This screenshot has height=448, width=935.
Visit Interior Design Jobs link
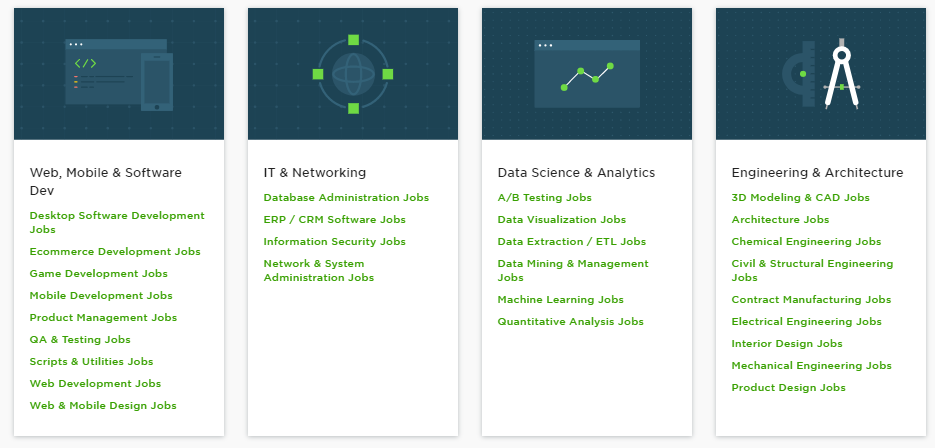(x=787, y=344)
